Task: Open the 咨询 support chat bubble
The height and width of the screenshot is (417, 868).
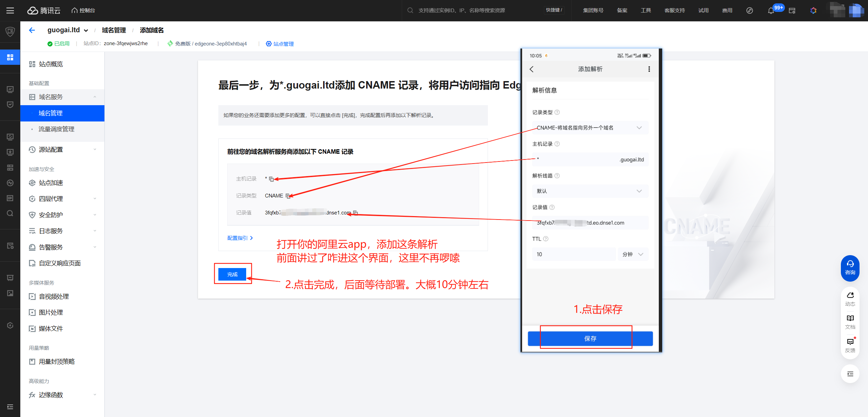Action: click(850, 268)
